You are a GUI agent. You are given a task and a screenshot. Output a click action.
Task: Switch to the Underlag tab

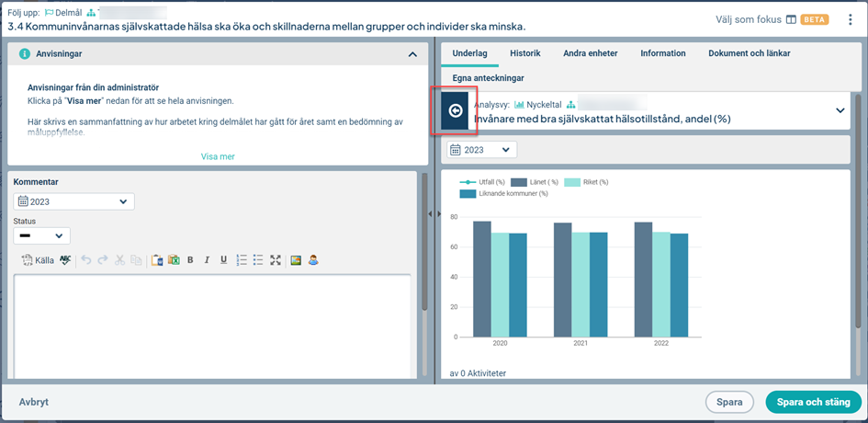click(x=469, y=53)
